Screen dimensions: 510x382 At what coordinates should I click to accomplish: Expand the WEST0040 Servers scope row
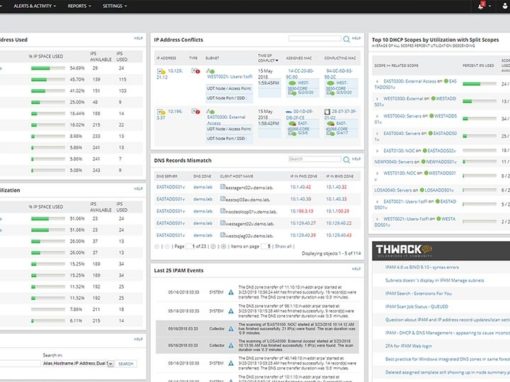pyautogui.click(x=377, y=116)
